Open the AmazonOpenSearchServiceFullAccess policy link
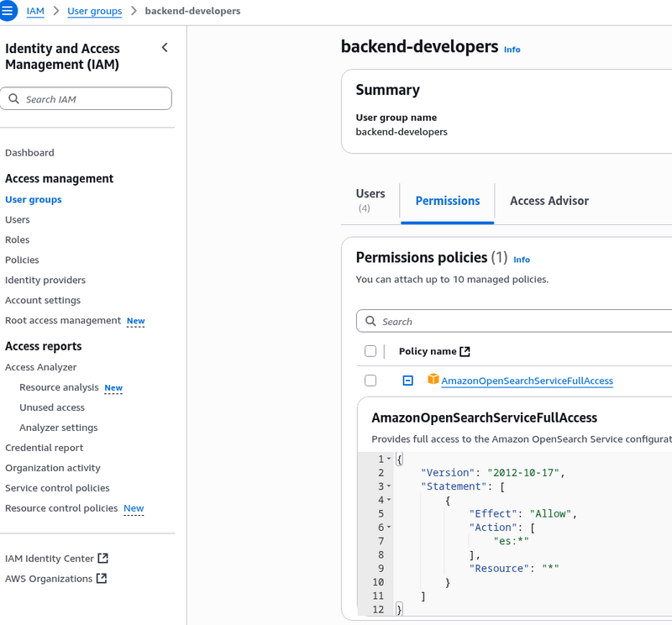 pyautogui.click(x=527, y=381)
